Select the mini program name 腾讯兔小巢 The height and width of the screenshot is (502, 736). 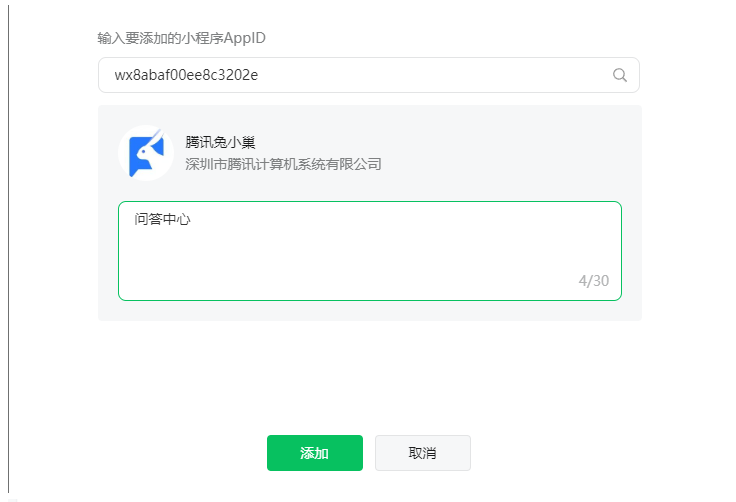tap(220, 142)
